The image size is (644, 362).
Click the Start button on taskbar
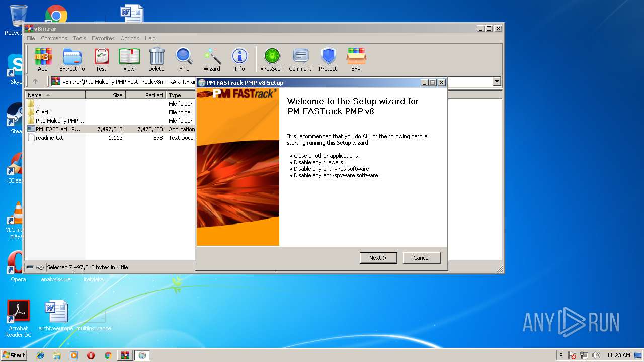click(14, 355)
